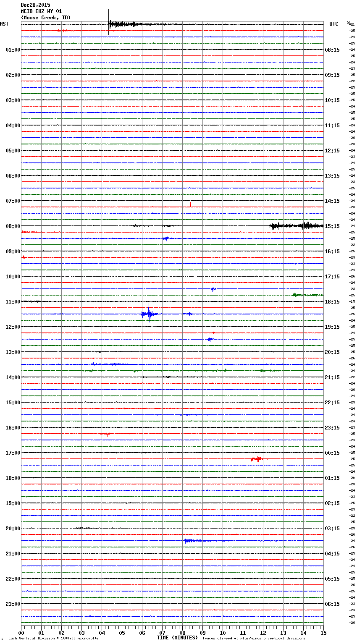The height and width of the screenshot is (644, 357).
Task: Click the 14:00 MST hour label
Action: [x=13, y=377]
